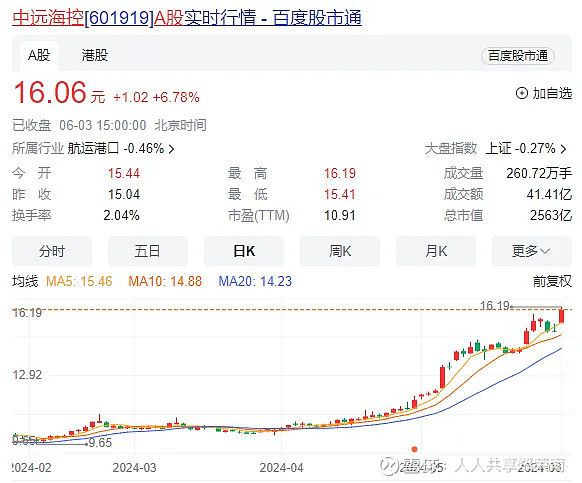Click the 昨收 value 15.04
The width and height of the screenshot is (582, 483).
tap(124, 195)
